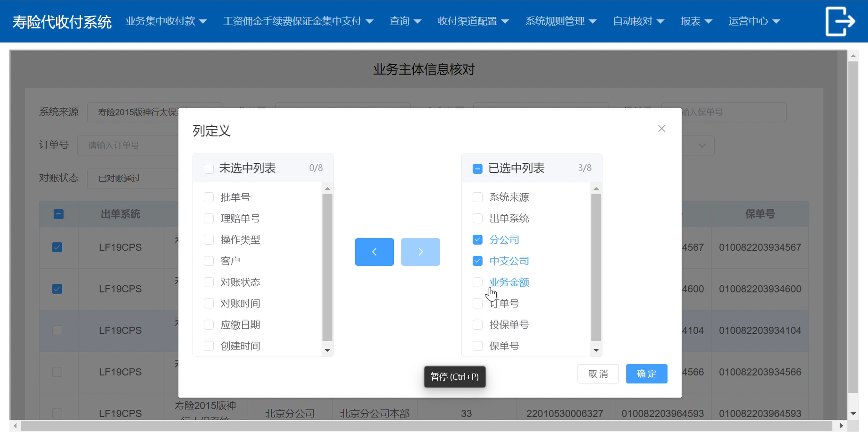This screenshot has width=868, height=434.
Task: Check the 对账状态 checkbox in the unselected list
Action: (209, 282)
